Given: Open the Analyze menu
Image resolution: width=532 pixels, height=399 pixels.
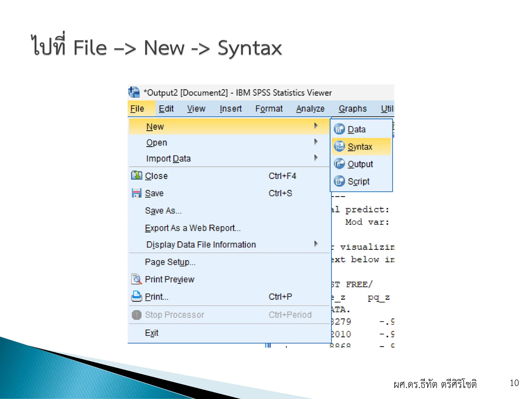Looking at the screenshot, I should [310, 109].
